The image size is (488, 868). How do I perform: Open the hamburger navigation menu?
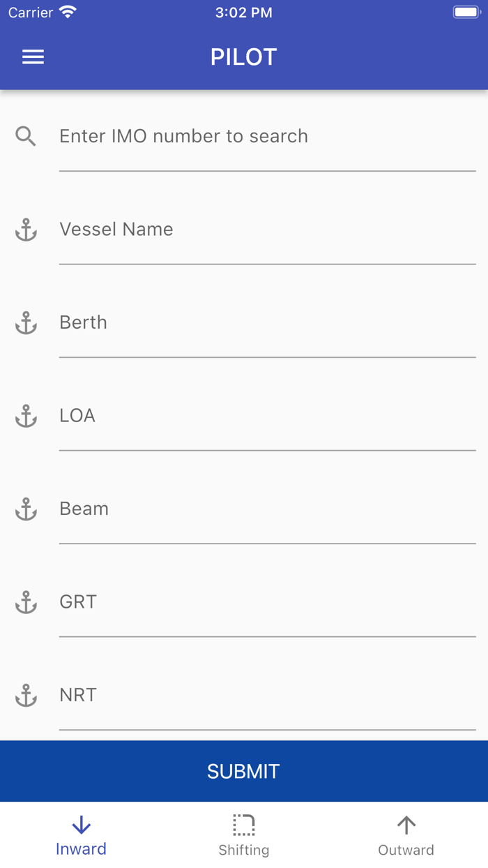[x=33, y=57]
